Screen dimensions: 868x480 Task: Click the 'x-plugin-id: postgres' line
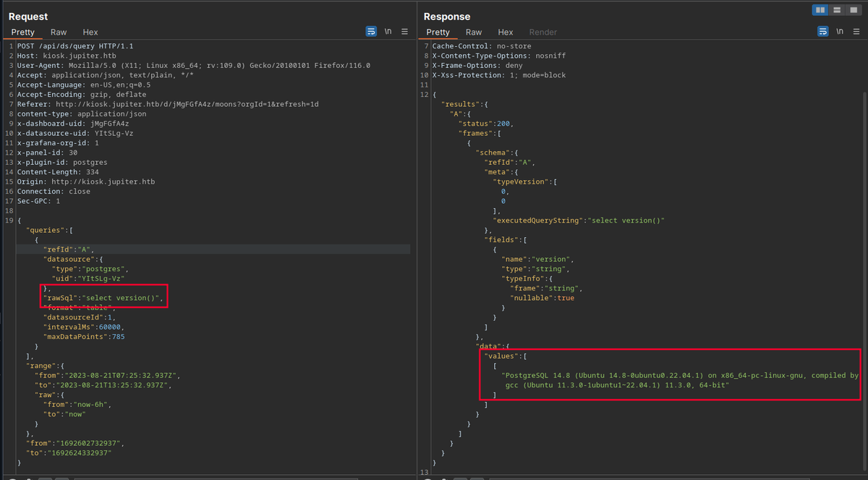(x=62, y=163)
